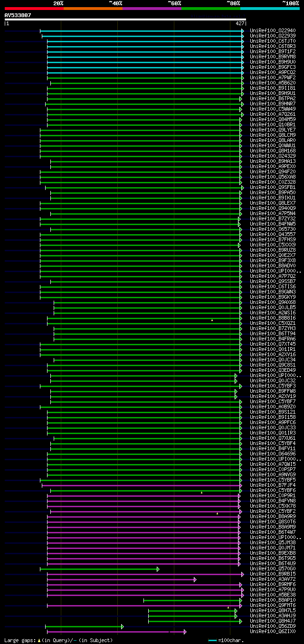This screenshot has width=304, height=644.
Task: Select the UniRef100_A3AHJ9 label
Action: (x=273, y=616)
